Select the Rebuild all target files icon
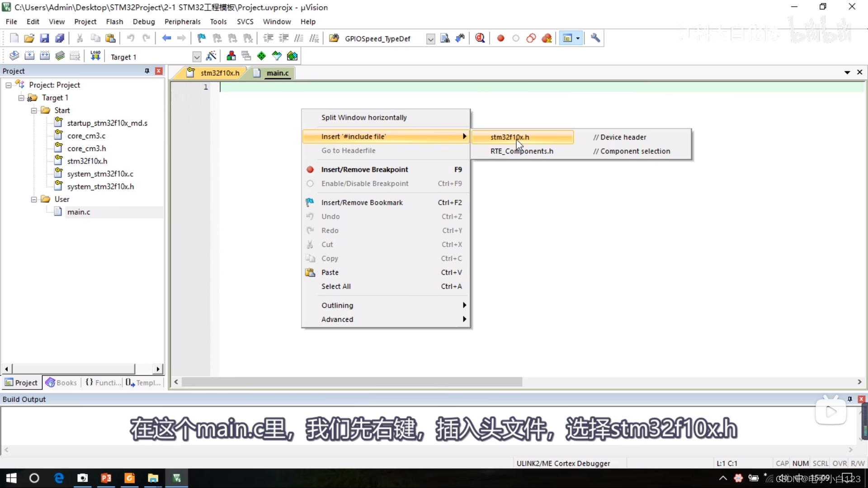Image resolution: width=868 pixels, height=488 pixels. point(45,56)
